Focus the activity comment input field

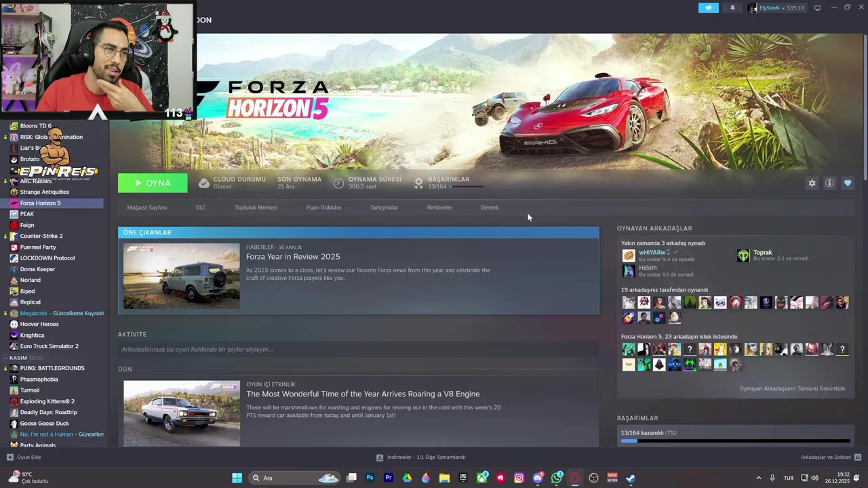pos(358,349)
